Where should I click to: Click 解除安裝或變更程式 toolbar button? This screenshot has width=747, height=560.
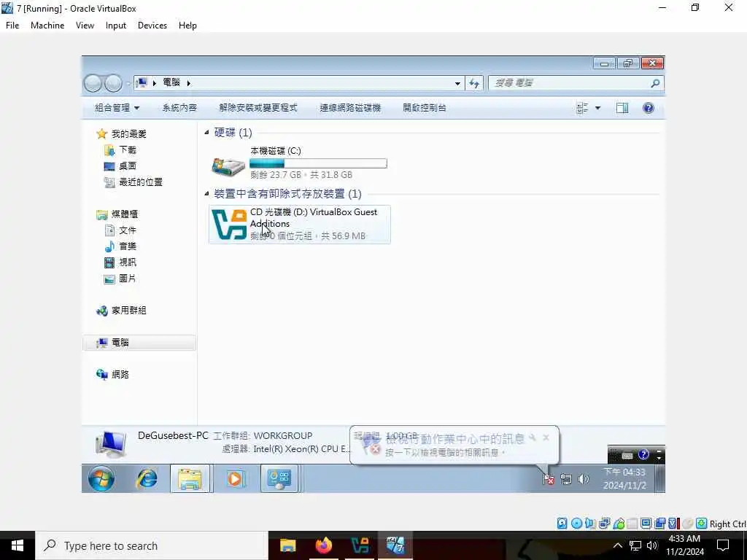pos(258,108)
